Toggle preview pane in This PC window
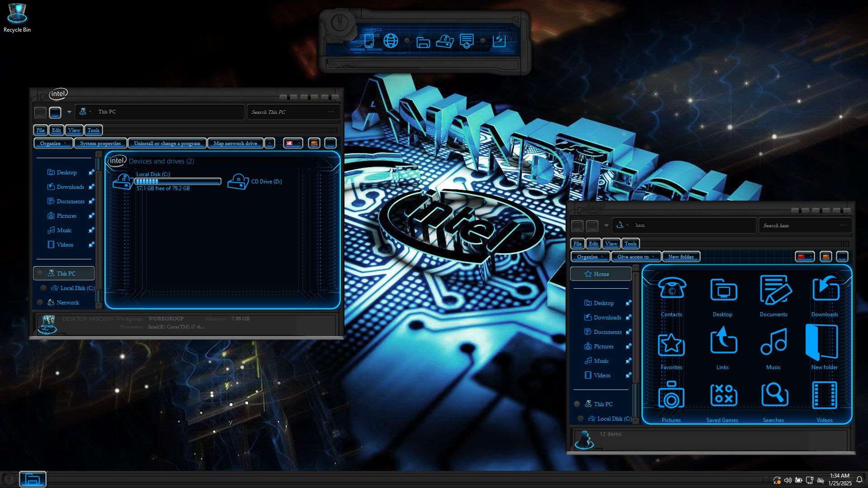The width and height of the screenshot is (868, 488). click(x=314, y=143)
